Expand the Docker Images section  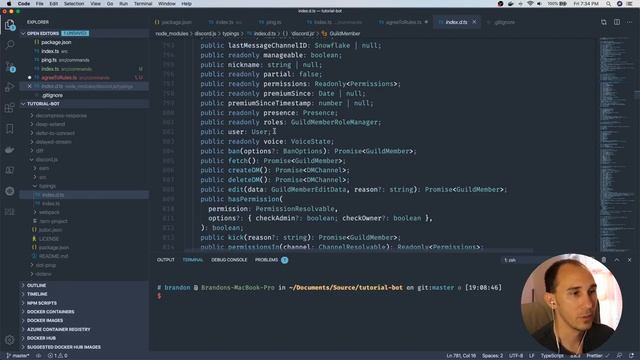pyautogui.click(x=85, y=320)
